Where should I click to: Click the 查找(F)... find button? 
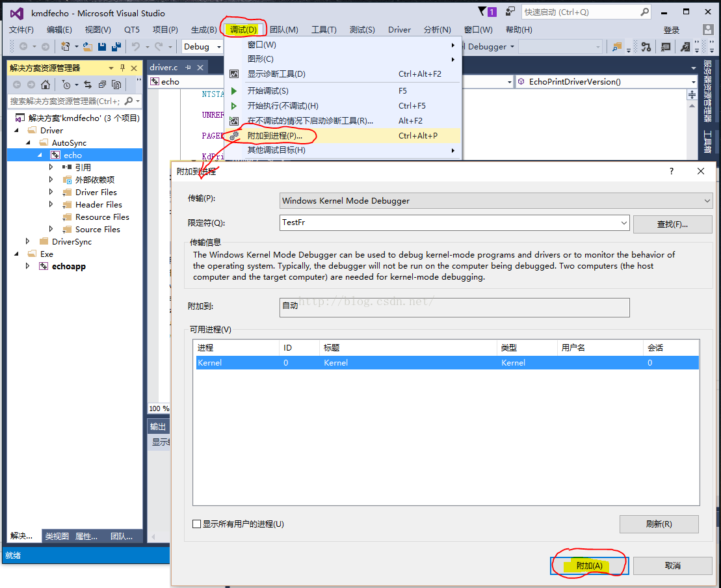point(672,224)
